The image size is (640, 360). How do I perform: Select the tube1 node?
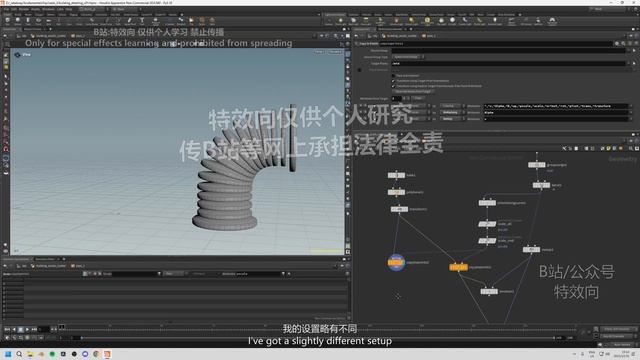coord(396,175)
